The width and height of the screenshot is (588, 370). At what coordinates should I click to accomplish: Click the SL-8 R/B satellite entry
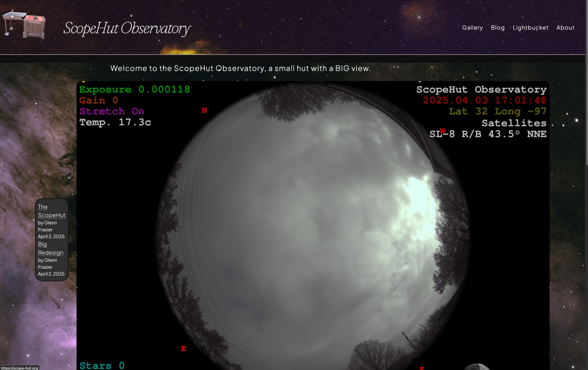487,134
